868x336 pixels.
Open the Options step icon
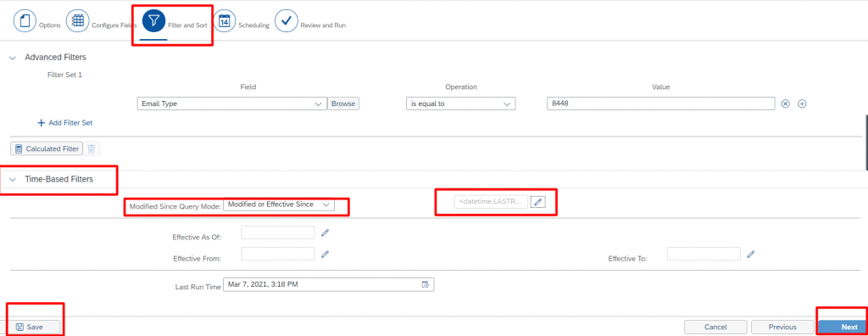[25, 21]
